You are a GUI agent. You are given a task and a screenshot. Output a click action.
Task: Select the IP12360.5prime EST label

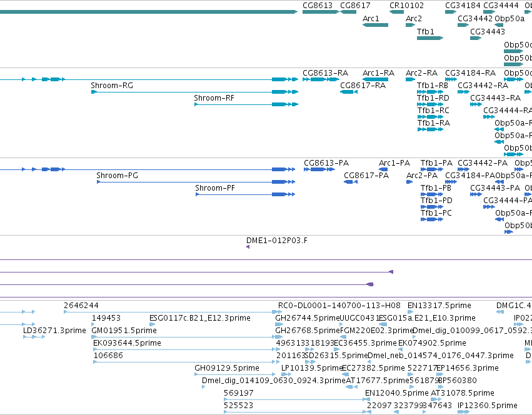point(487,406)
